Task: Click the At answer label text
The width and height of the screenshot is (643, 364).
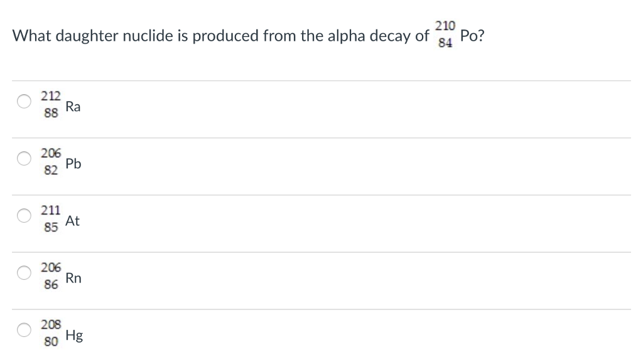Action: point(73,221)
